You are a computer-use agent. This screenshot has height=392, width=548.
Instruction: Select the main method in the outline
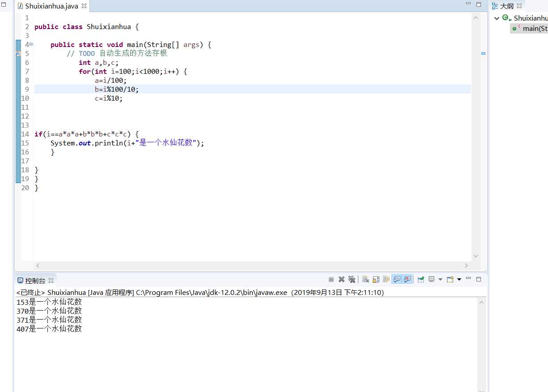pyautogui.click(x=530, y=28)
